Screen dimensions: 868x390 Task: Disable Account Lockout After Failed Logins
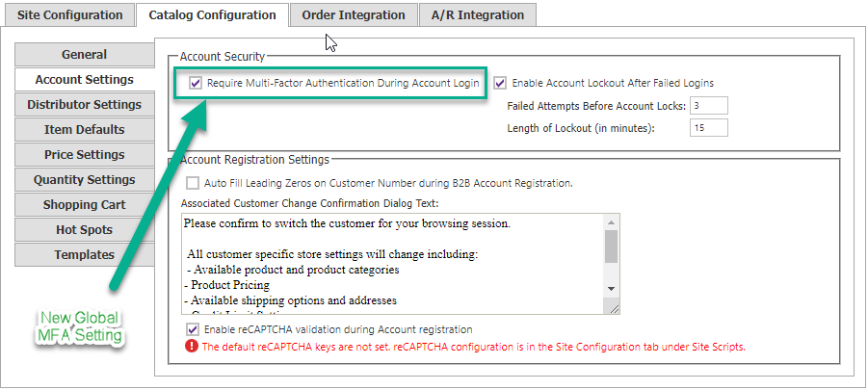(x=500, y=83)
